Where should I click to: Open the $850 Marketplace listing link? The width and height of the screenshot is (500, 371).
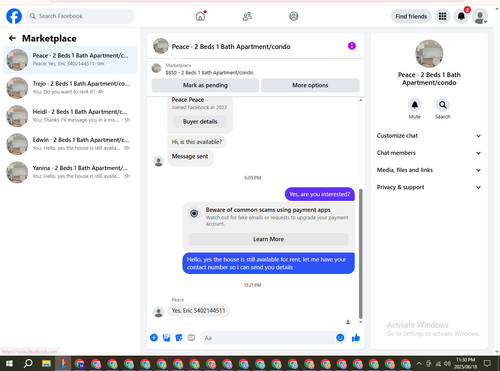click(x=209, y=73)
